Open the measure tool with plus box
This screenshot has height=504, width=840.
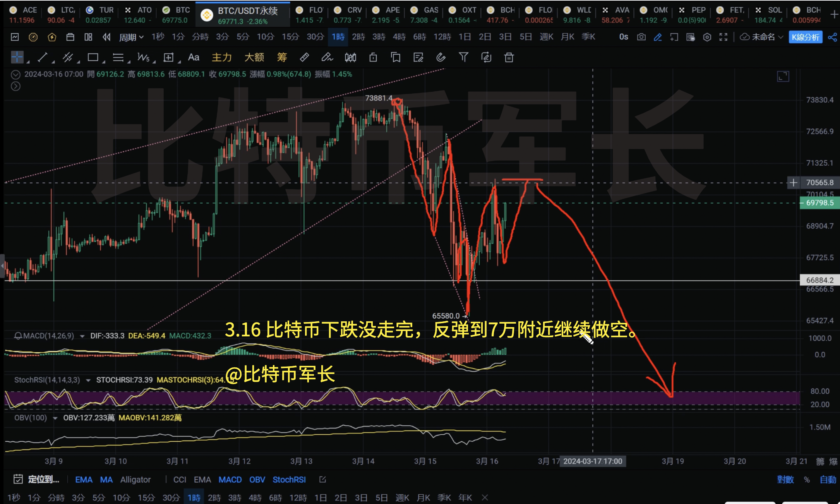click(x=168, y=58)
